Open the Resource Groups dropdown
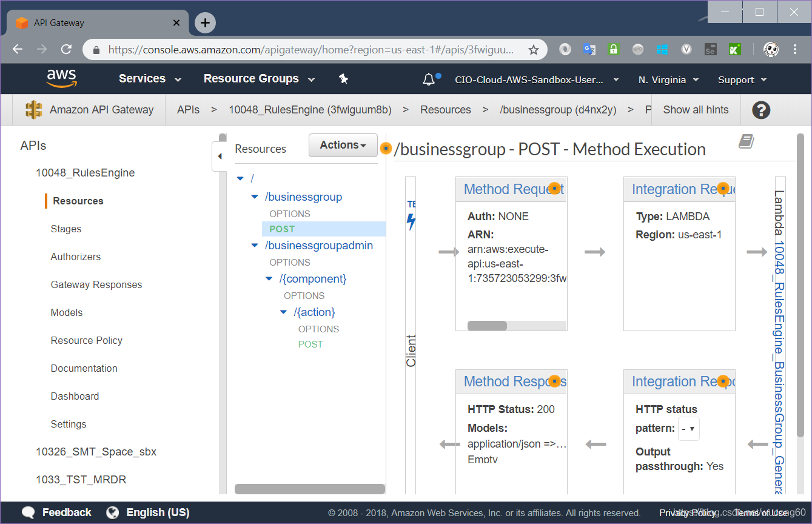Viewport: 812px width, 524px height. (x=259, y=79)
